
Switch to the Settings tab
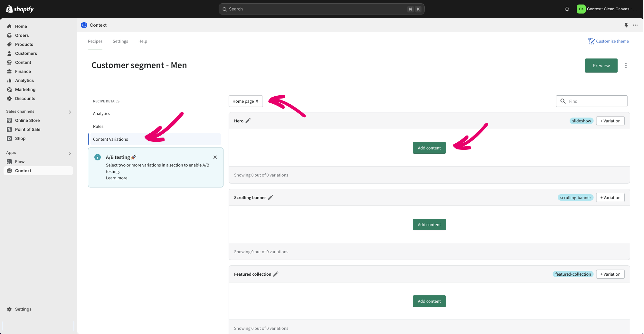point(120,41)
